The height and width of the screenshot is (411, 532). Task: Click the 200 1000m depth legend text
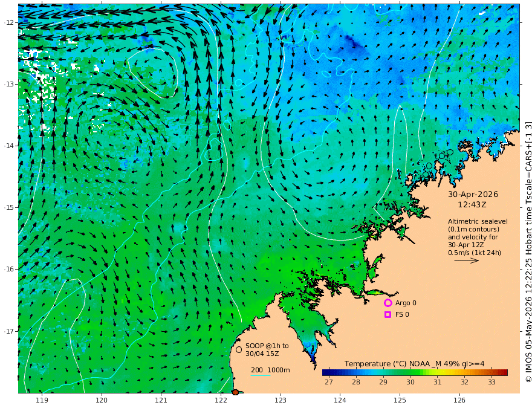click(270, 370)
